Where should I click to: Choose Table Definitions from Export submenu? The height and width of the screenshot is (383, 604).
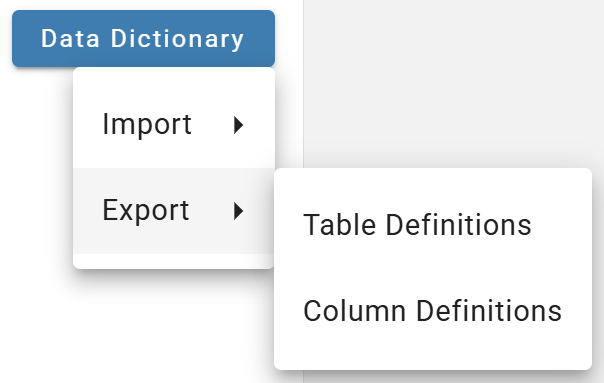pos(433,225)
